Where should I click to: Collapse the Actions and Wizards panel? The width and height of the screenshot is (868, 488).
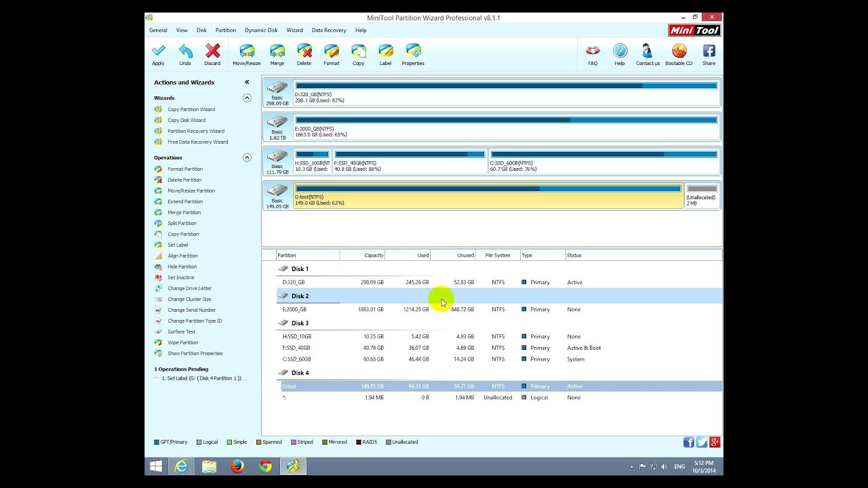247,82
